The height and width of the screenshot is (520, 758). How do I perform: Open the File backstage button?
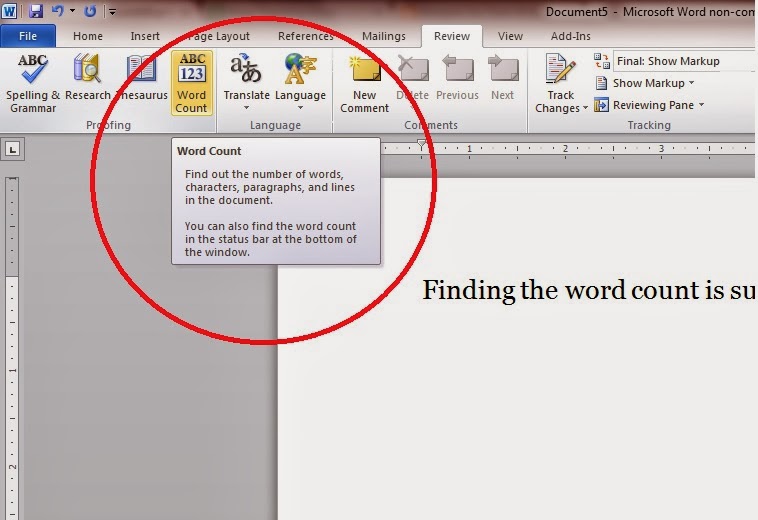coord(28,36)
